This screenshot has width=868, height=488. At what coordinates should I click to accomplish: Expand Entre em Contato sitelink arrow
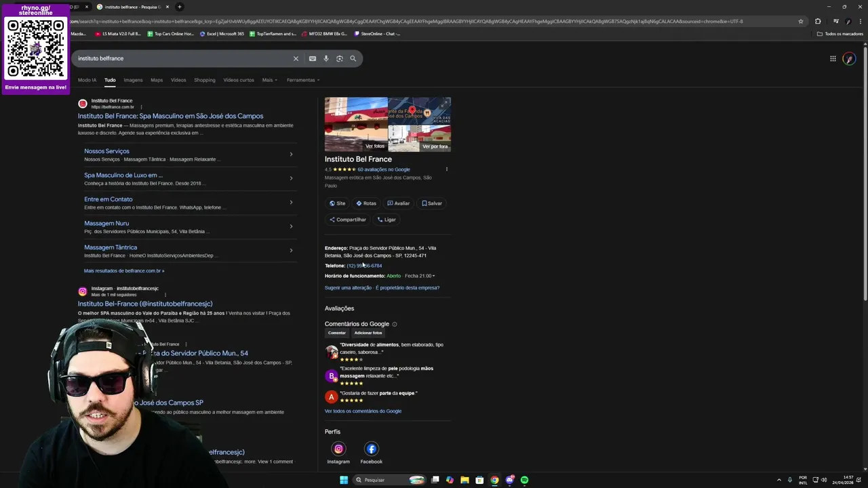[291, 203]
